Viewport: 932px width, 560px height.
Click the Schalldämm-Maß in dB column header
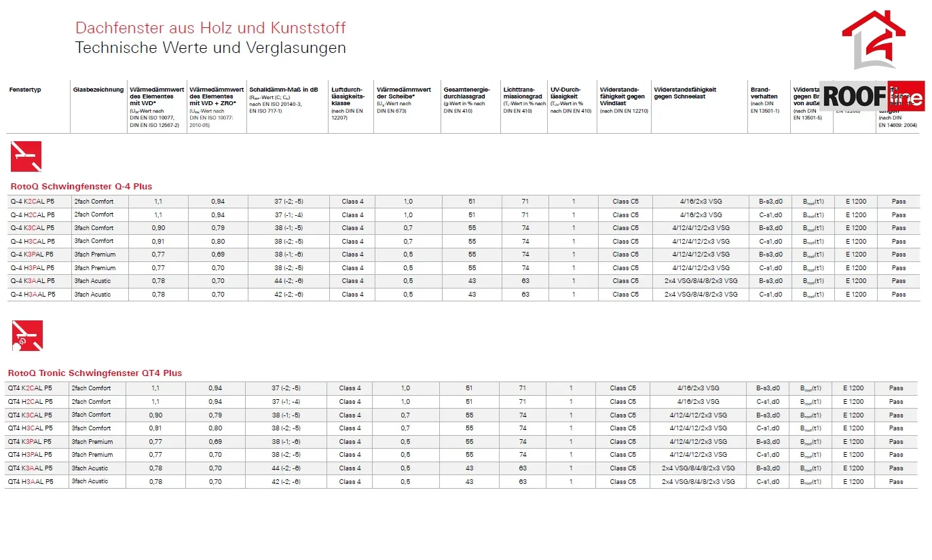coord(284,90)
